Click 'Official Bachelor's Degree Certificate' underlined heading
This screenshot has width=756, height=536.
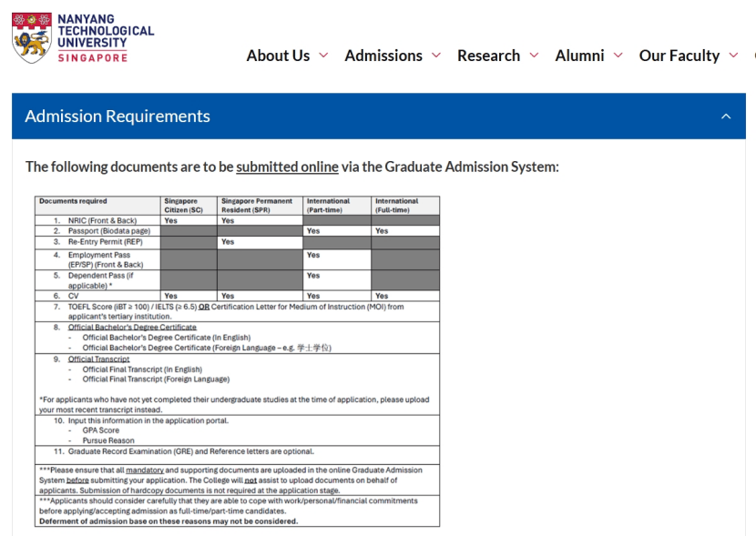point(132,327)
